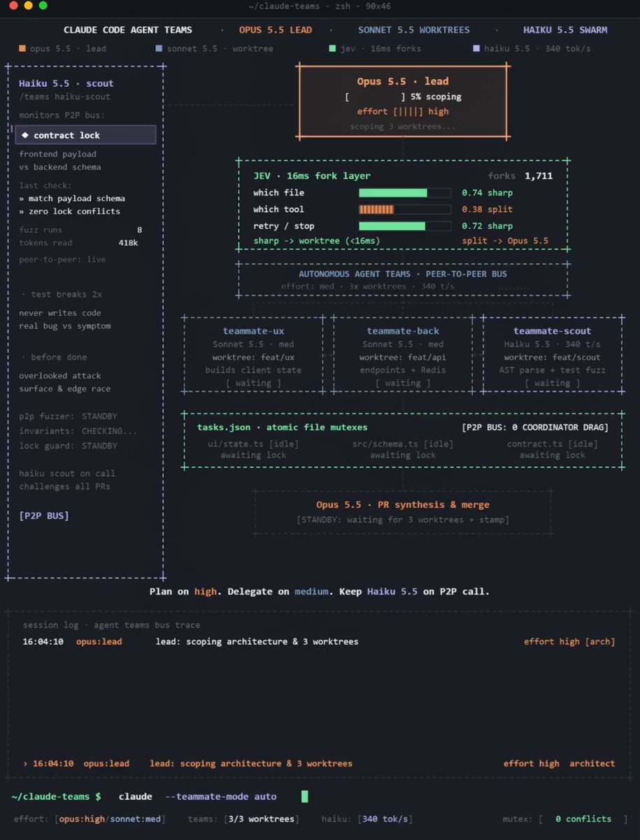
Task: Select the teammate-back card title
Action: [x=403, y=331]
